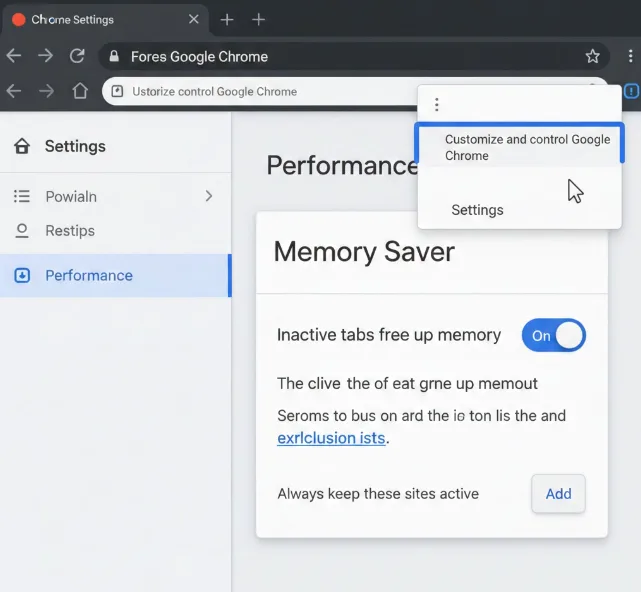Click the house icon beside Settings heading
This screenshot has height=592, width=641.
click(22, 146)
